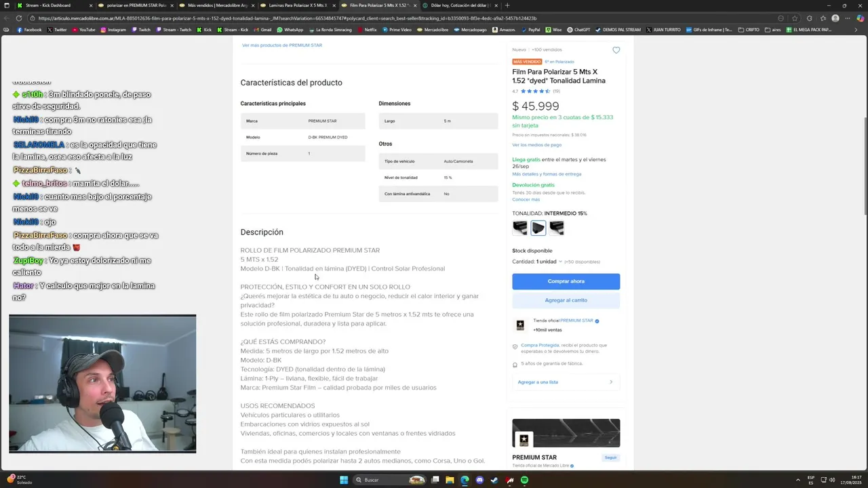Click chat username ZupiBoy
868x488 pixels.
28,260
